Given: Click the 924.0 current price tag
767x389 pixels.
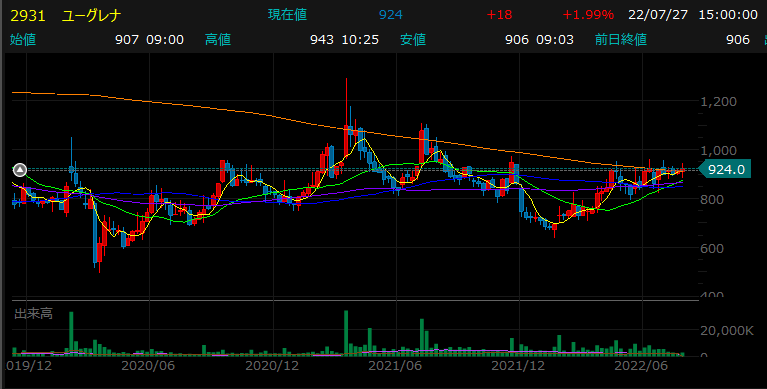Looking at the screenshot, I should pos(725,170).
